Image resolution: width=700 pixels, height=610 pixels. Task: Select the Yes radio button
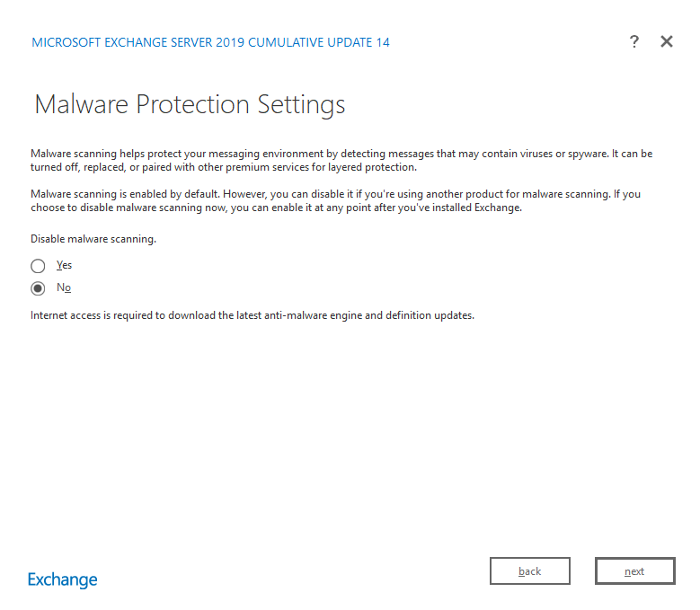point(38,266)
